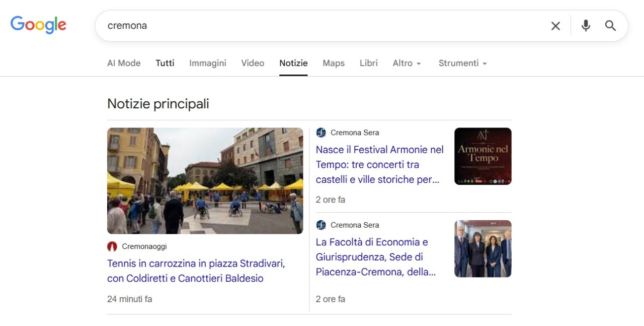The height and width of the screenshot is (326, 644).
Task: Open the Tutti results tab
Action: point(165,63)
